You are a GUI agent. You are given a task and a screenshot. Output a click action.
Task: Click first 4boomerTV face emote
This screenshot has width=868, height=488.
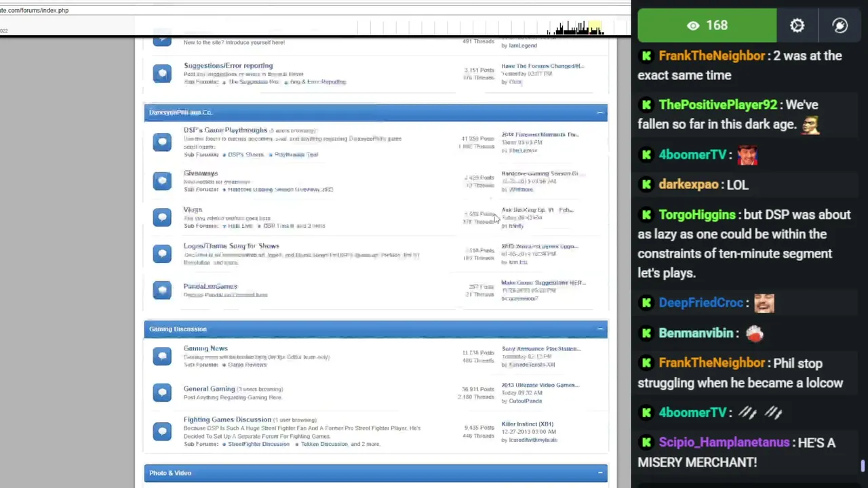tap(747, 155)
